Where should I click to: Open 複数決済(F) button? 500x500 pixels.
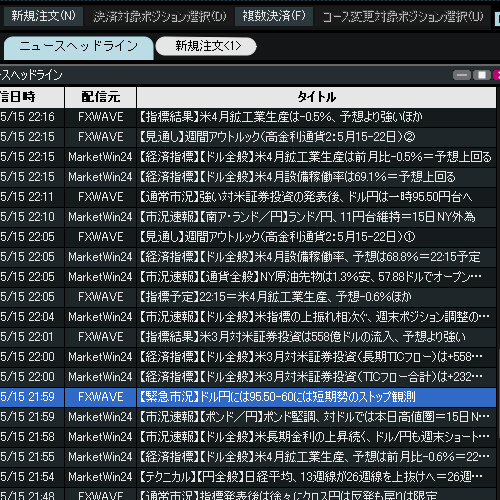coord(274,16)
